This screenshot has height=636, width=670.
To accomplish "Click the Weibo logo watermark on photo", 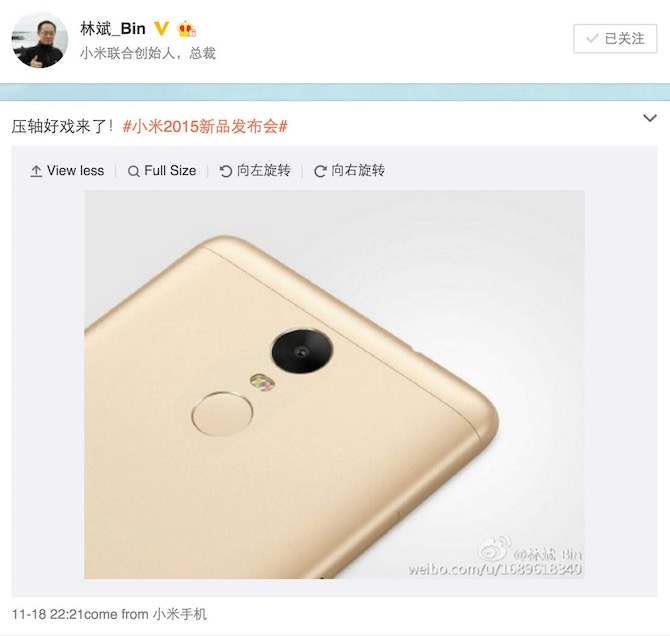I will (x=495, y=548).
